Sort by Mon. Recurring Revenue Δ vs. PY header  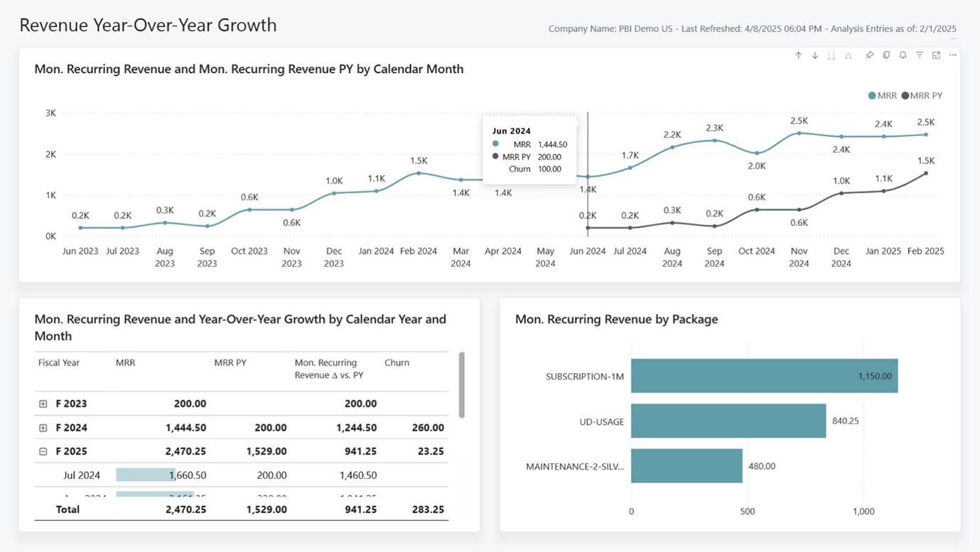[329, 369]
